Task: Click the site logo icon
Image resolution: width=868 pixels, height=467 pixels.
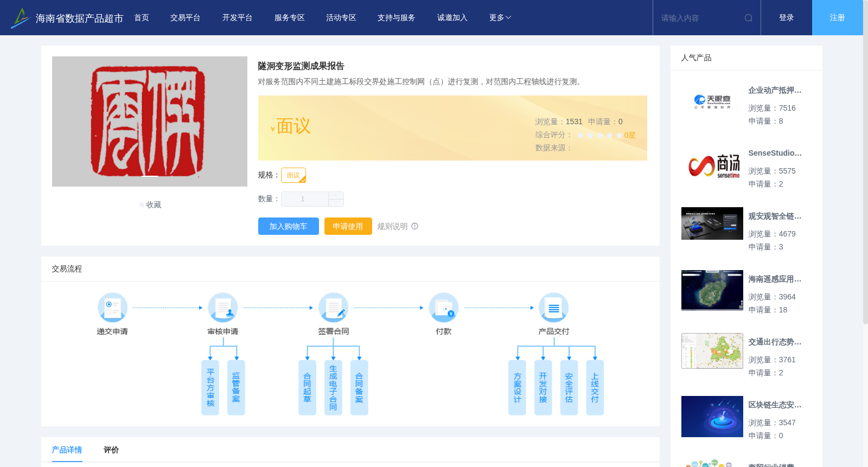Action: pos(21,18)
